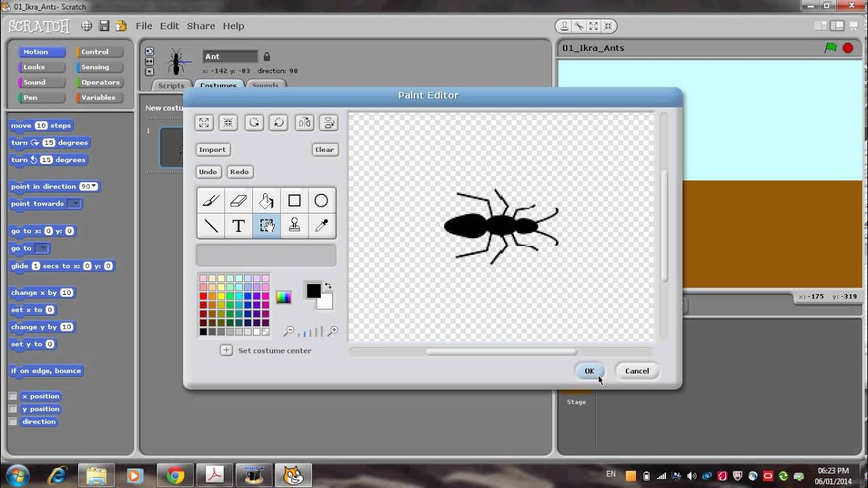Open the point towards dropdown
The width and height of the screenshot is (868, 488).
tap(75, 204)
